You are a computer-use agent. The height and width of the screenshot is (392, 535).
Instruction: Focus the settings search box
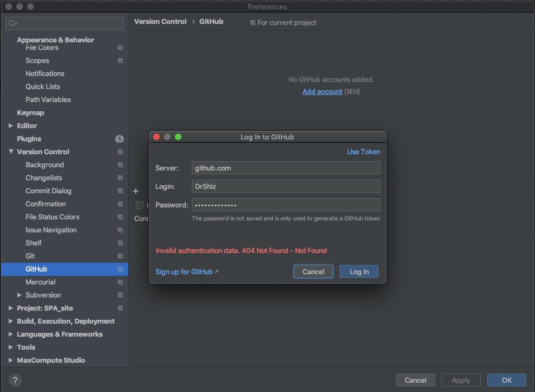65,23
